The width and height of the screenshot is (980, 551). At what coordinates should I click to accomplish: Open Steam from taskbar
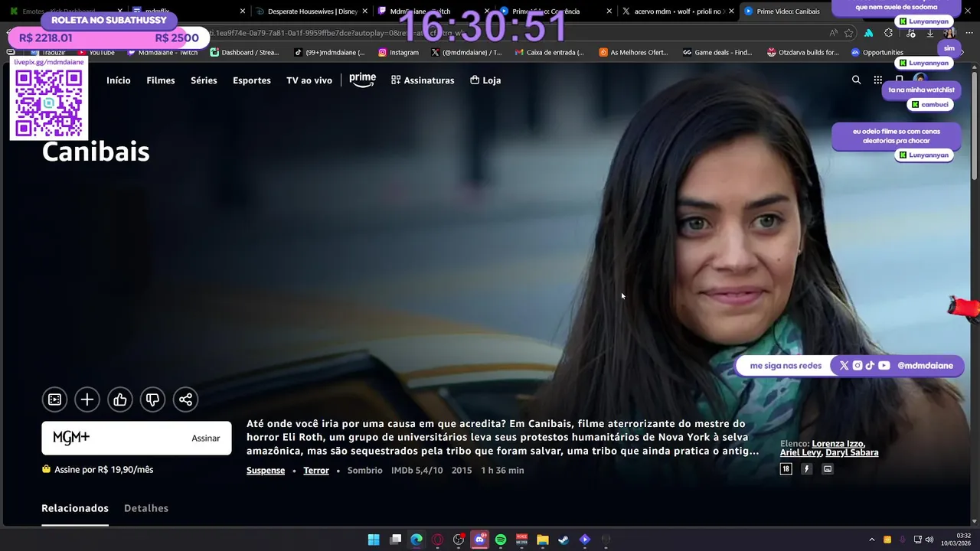[x=563, y=540]
